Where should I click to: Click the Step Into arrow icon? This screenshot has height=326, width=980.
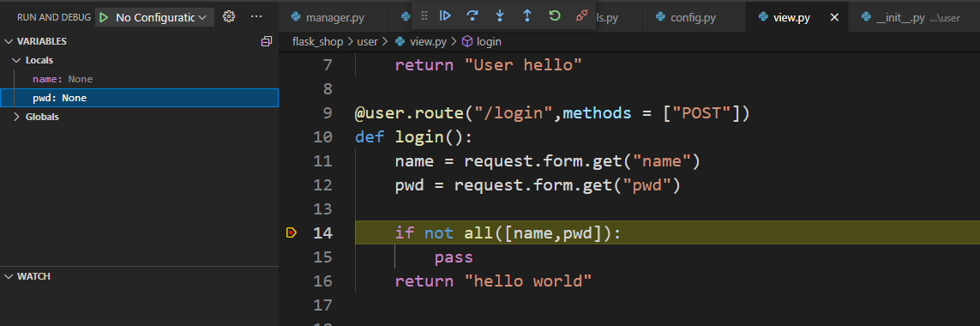[x=499, y=16]
